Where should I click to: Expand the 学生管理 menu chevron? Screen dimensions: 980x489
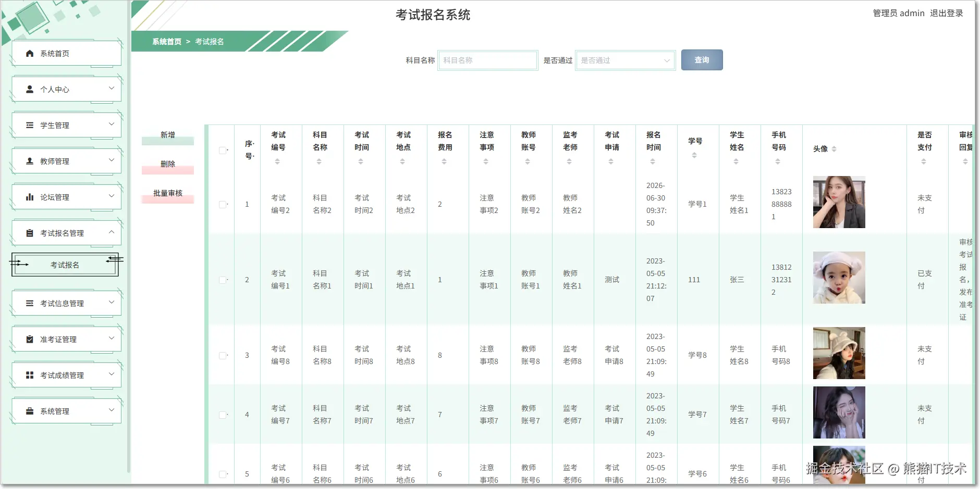[111, 124]
